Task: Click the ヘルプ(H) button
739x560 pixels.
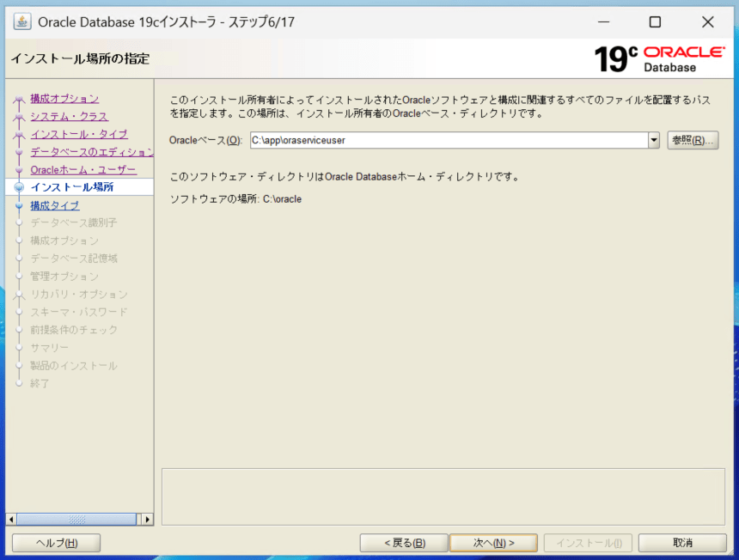Action: [x=56, y=543]
